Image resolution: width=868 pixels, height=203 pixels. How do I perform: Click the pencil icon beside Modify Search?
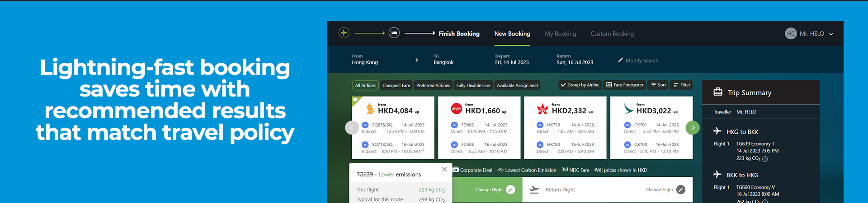621,60
